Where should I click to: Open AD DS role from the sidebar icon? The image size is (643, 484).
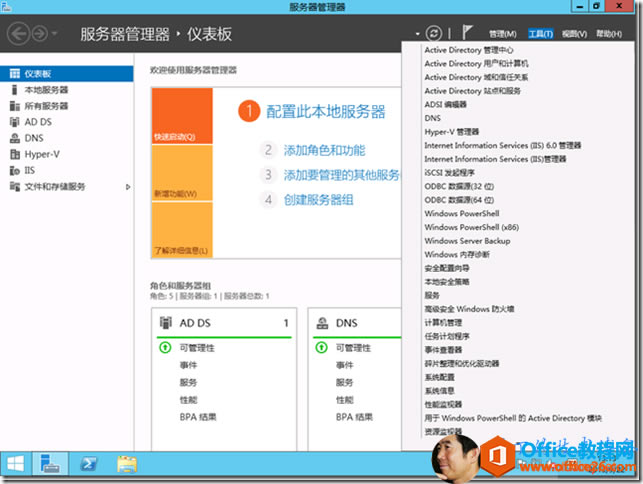click(x=15, y=122)
